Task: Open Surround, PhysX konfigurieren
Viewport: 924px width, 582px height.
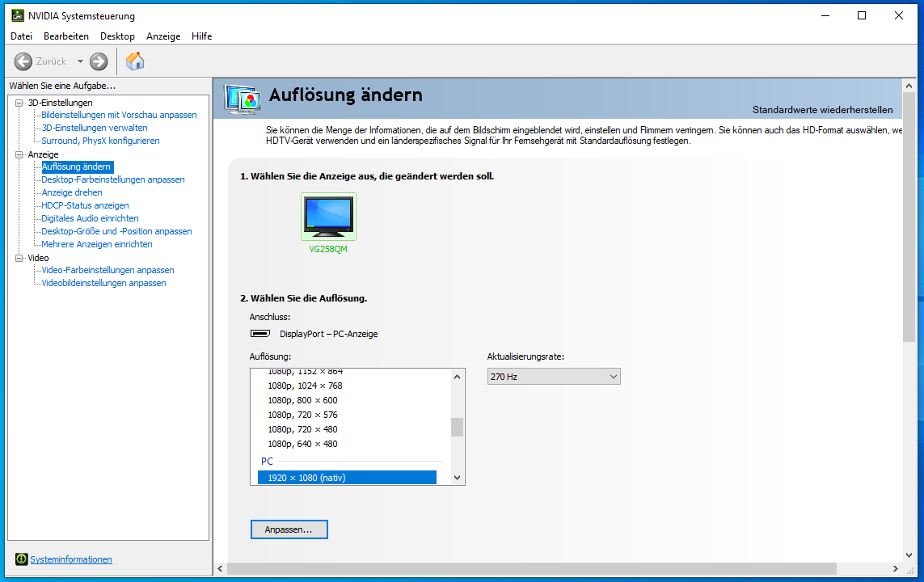Action: coord(100,141)
